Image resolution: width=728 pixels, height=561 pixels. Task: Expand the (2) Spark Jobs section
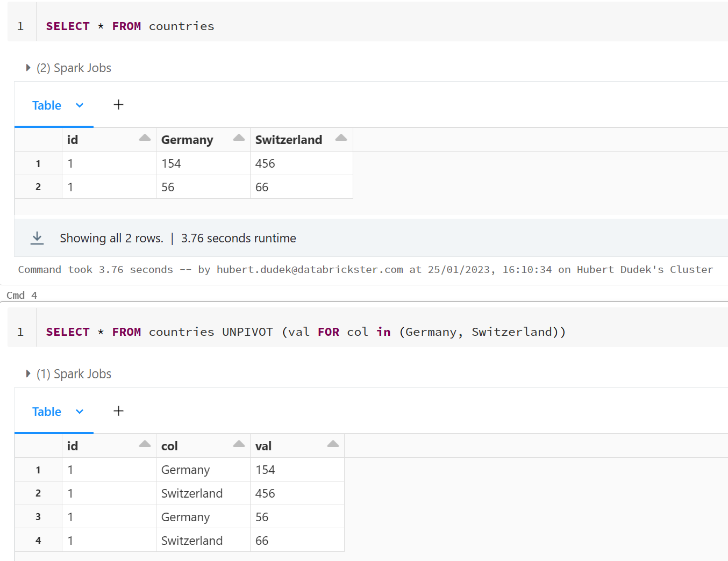[28, 68]
